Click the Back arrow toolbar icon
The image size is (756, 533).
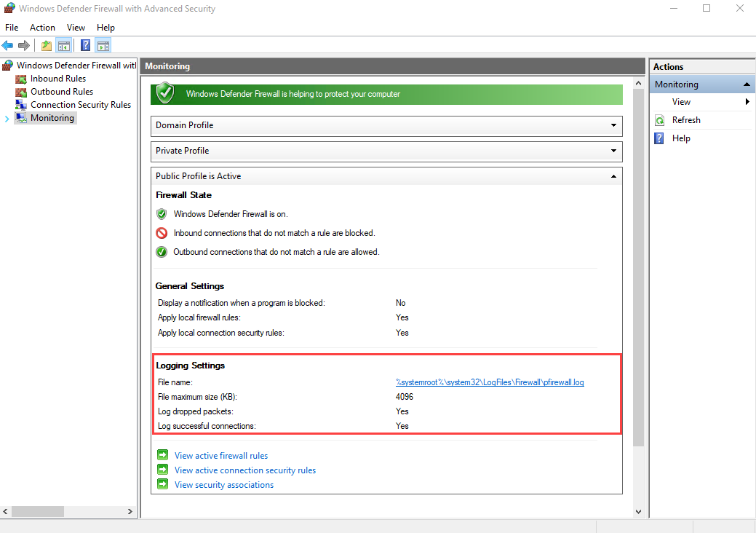[x=8, y=46]
